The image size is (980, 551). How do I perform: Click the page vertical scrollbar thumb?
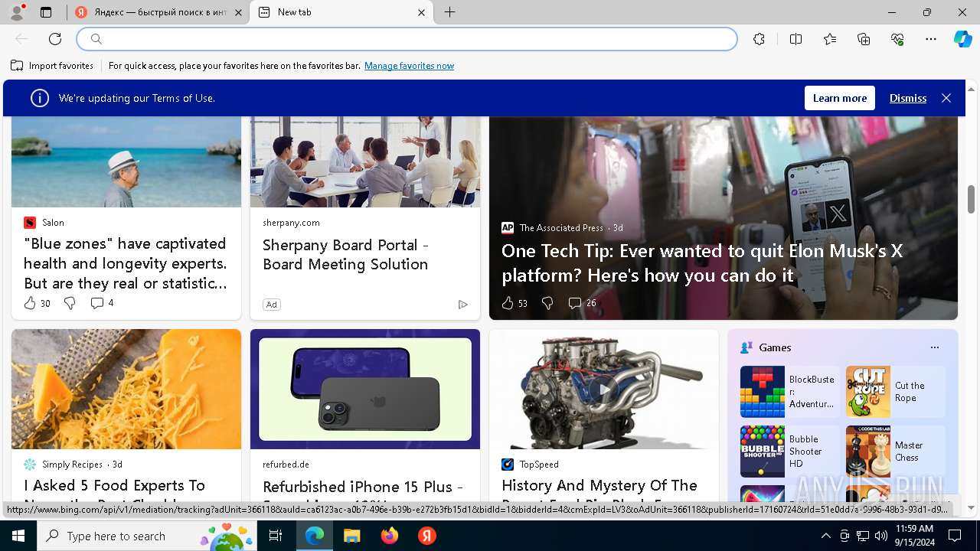(972, 199)
